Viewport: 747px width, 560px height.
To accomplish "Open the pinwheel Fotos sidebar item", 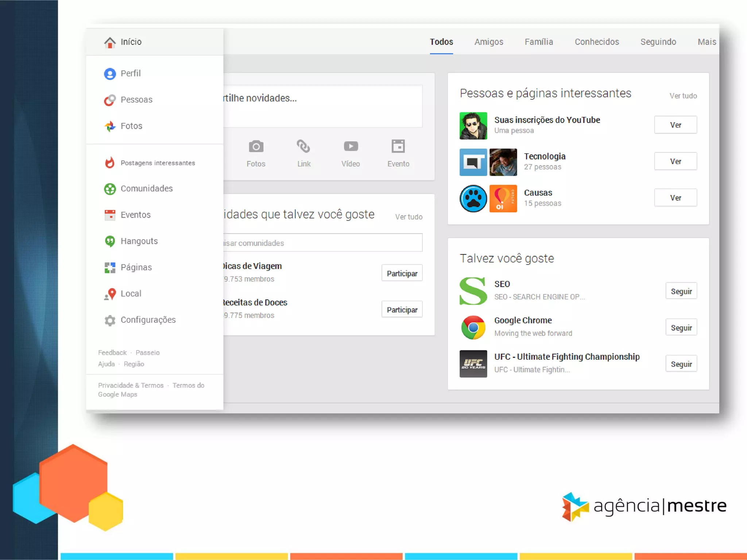I will (x=110, y=126).
